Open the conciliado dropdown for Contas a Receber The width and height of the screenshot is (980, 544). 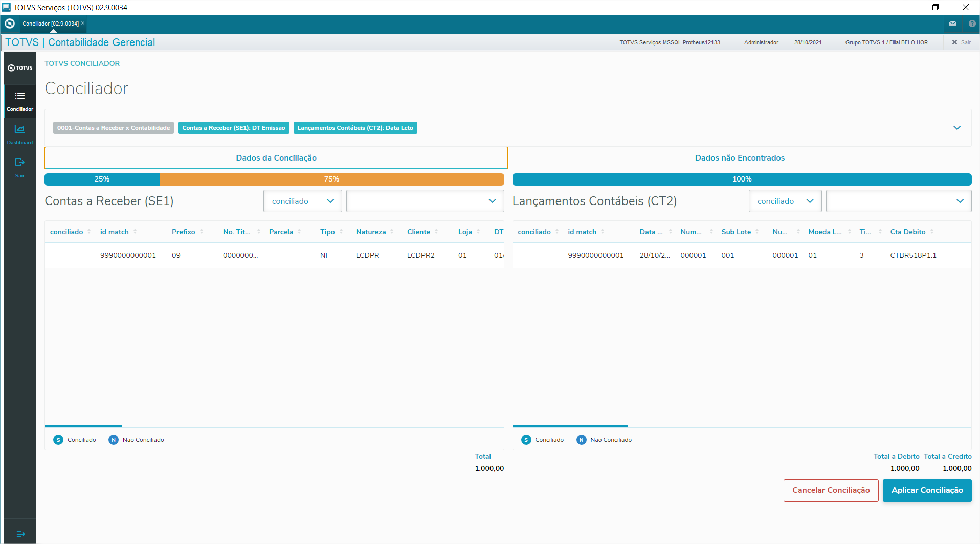pos(303,201)
